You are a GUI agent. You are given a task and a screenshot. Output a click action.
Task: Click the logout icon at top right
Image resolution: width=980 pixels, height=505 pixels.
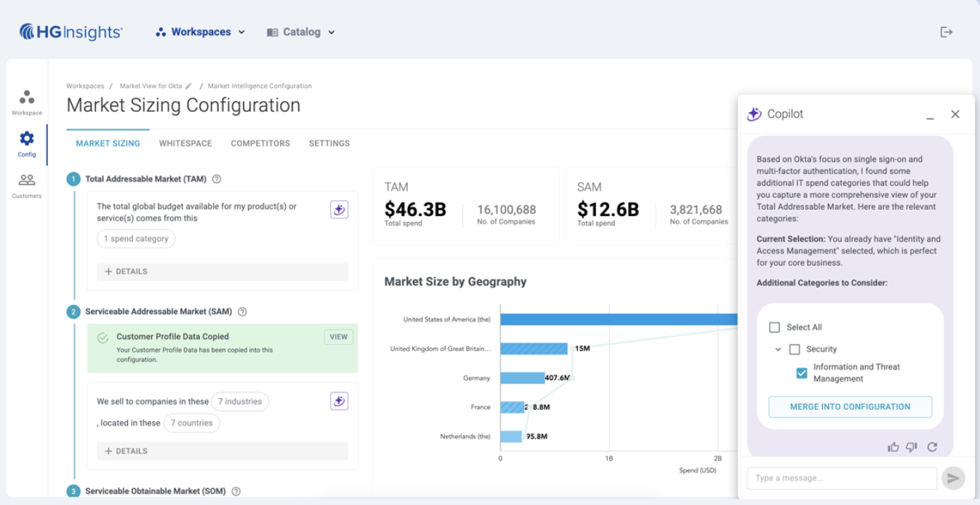[x=946, y=32]
